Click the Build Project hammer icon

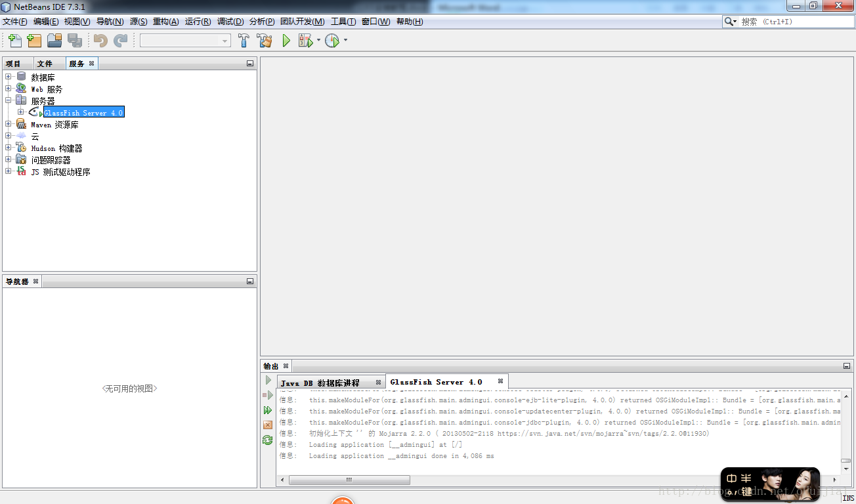pos(244,41)
